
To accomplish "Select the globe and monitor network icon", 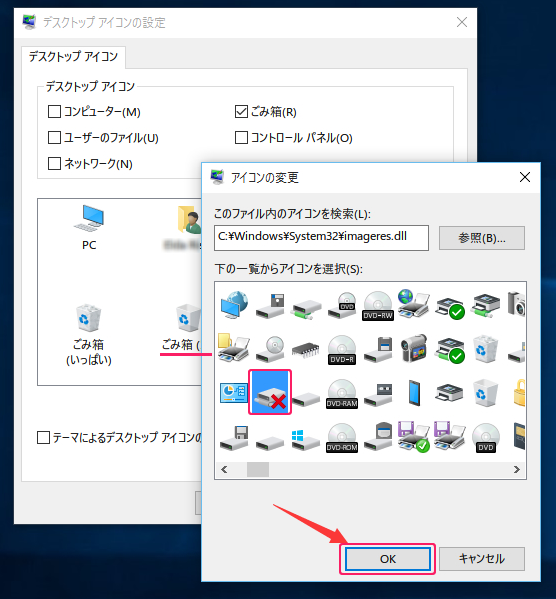I will 234,305.
